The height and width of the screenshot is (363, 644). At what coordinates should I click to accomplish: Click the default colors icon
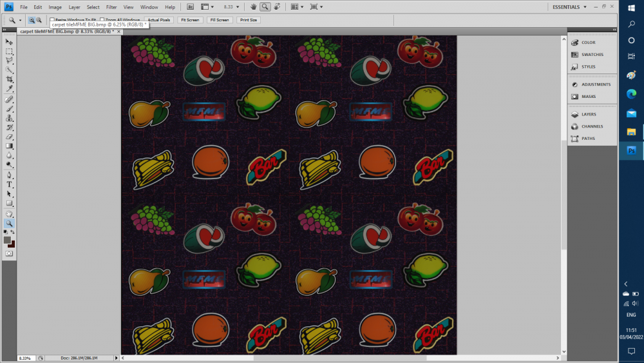click(x=5, y=232)
